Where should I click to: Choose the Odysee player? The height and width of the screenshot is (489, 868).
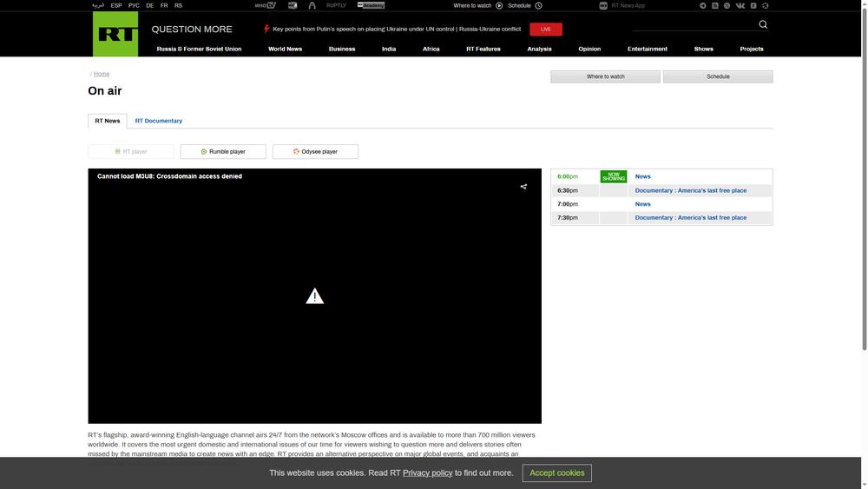coord(316,152)
